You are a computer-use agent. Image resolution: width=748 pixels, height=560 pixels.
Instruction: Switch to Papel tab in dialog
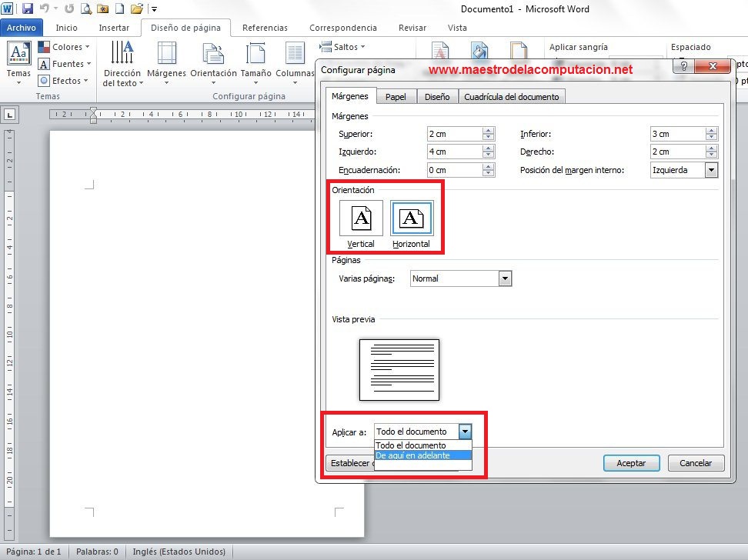point(396,97)
